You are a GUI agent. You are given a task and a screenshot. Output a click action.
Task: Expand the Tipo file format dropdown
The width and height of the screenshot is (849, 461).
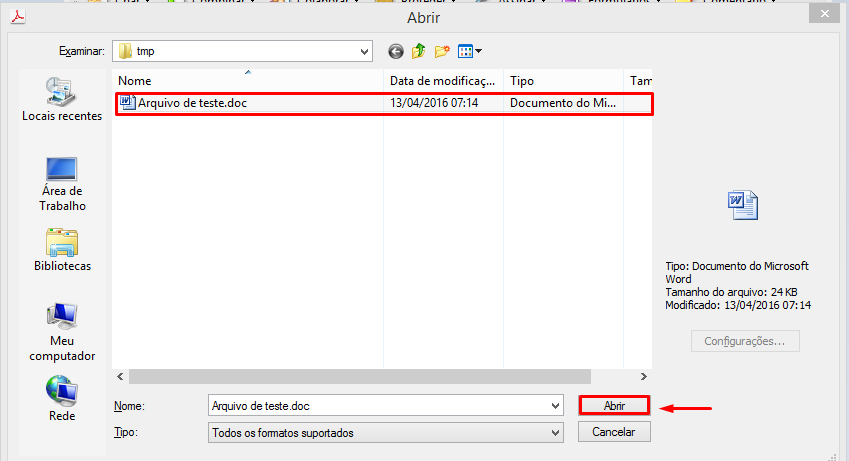(556, 433)
